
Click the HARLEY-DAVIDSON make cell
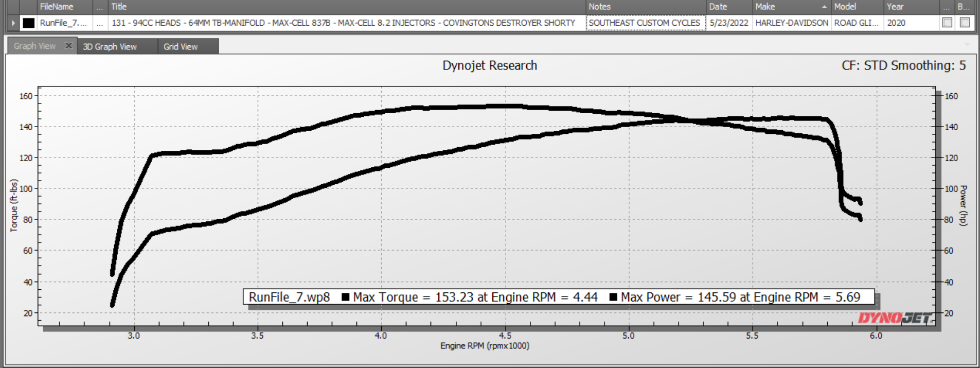[792, 23]
